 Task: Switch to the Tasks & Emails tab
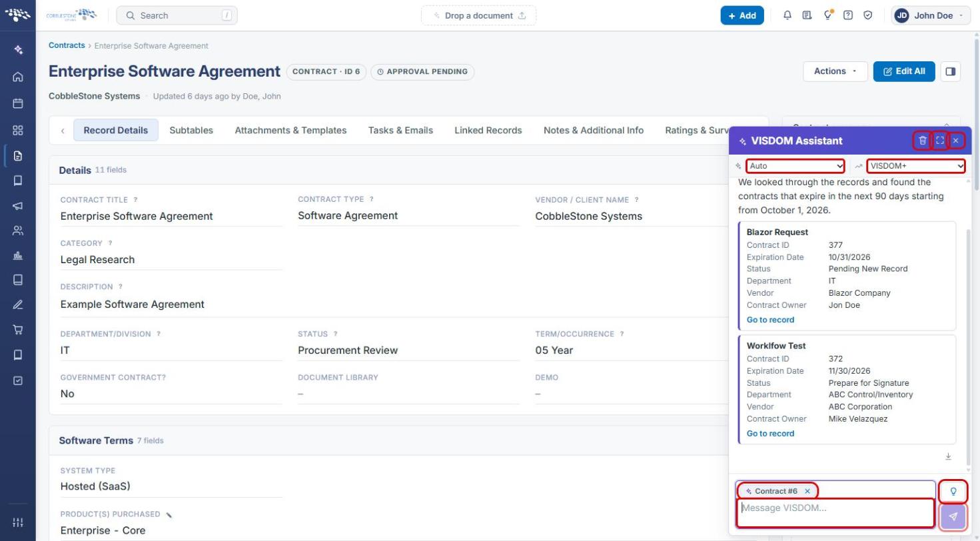click(x=400, y=130)
